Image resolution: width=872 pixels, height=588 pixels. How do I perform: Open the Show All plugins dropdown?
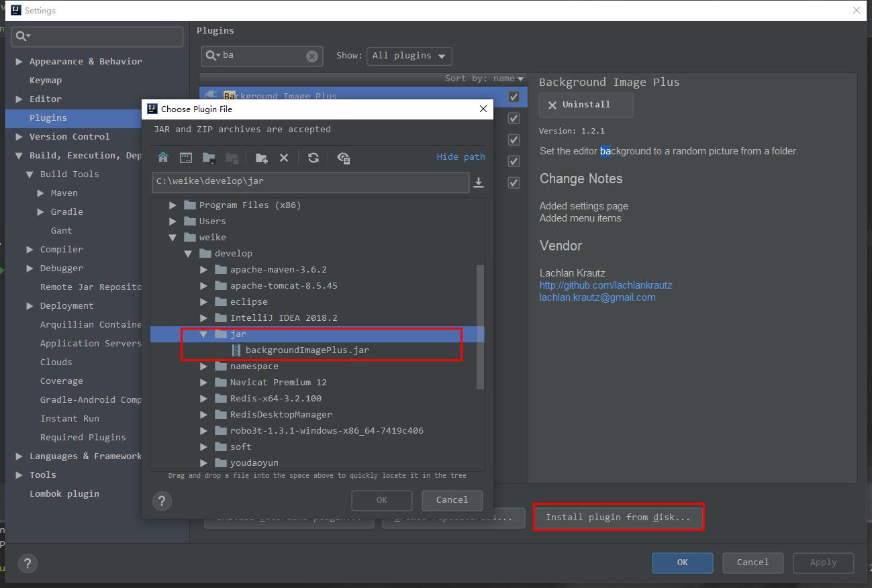pos(409,56)
